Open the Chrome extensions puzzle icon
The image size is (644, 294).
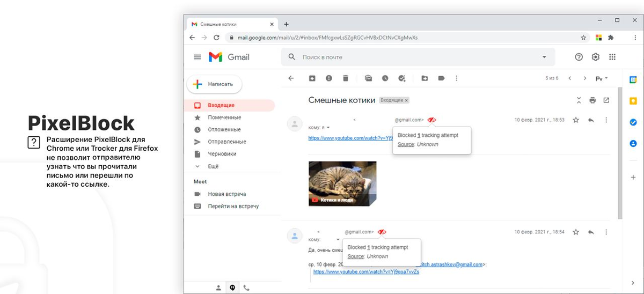click(611, 38)
